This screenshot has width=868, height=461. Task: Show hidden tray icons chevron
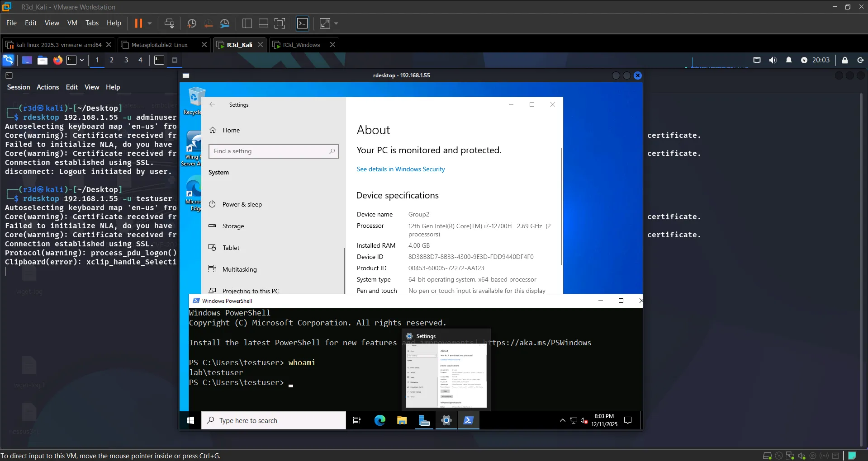tap(562, 420)
